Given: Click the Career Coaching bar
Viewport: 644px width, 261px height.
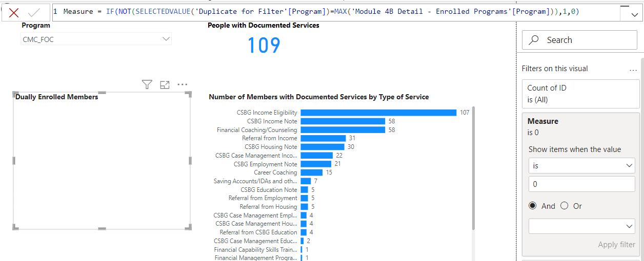Looking at the screenshot, I should 312,172.
